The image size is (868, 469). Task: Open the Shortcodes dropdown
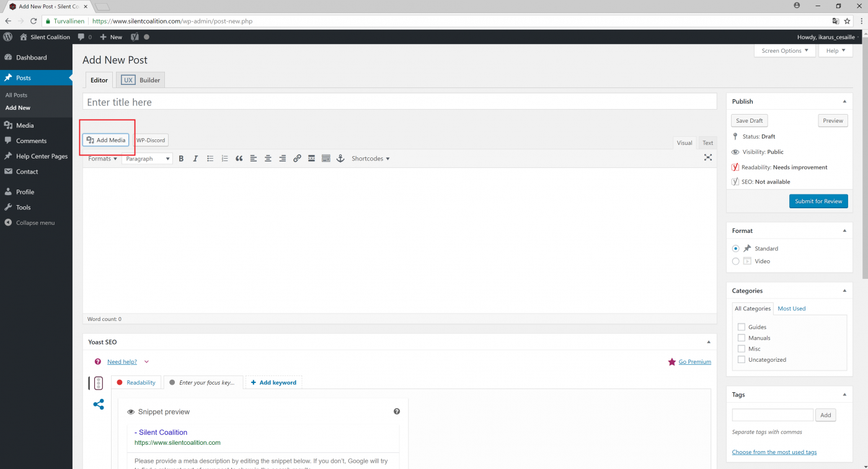click(371, 159)
